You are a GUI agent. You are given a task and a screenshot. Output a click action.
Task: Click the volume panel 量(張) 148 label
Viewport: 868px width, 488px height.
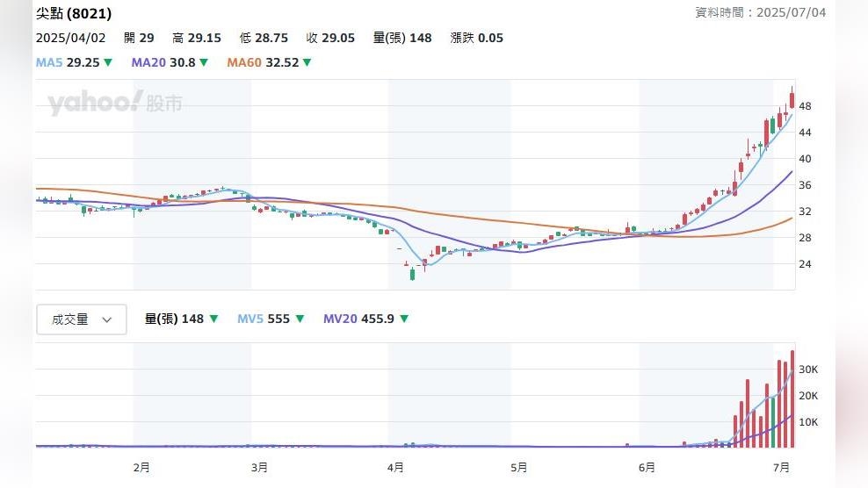(x=174, y=319)
